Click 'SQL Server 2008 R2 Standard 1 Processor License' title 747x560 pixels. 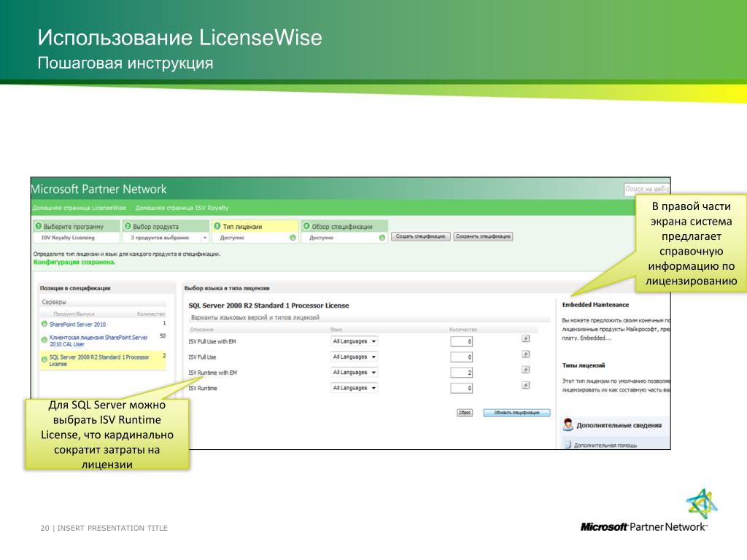[268, 306]
